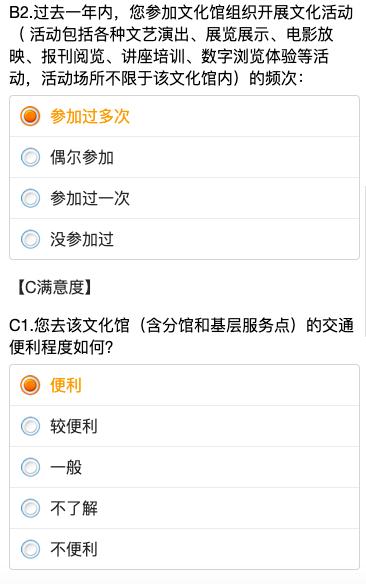Select the 参加过多次 radio button

tap(30, 116)
